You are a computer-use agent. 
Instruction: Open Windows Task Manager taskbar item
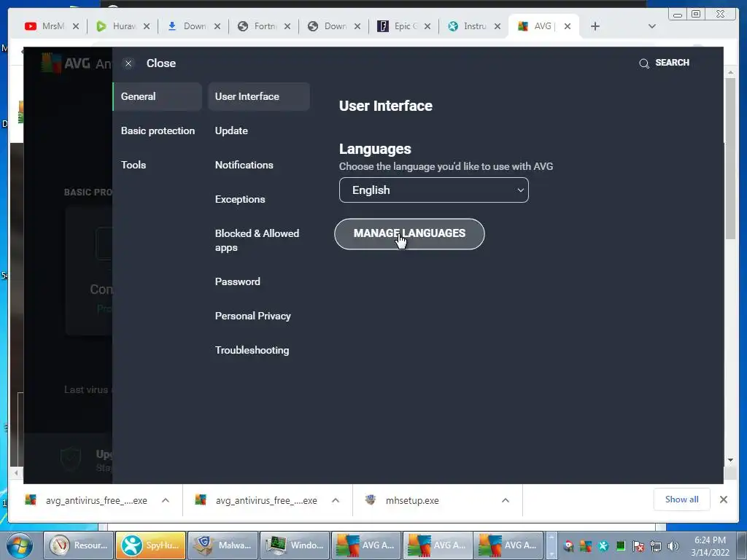295,545
